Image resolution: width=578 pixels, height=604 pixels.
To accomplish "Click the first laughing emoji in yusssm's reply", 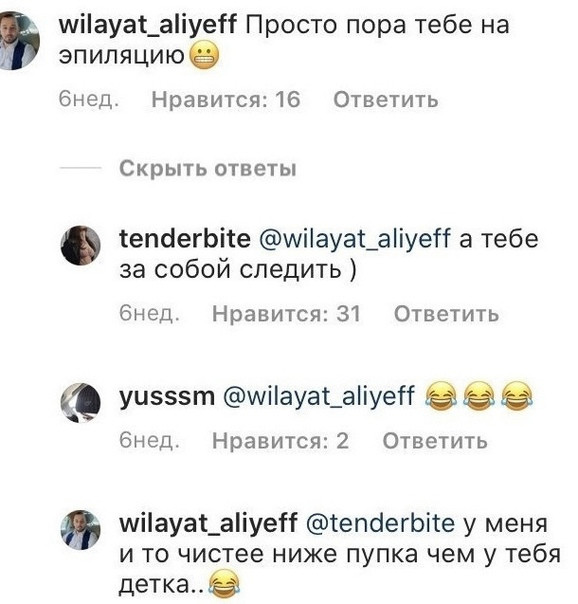I will pyautogui.click(x=441, y=396).
